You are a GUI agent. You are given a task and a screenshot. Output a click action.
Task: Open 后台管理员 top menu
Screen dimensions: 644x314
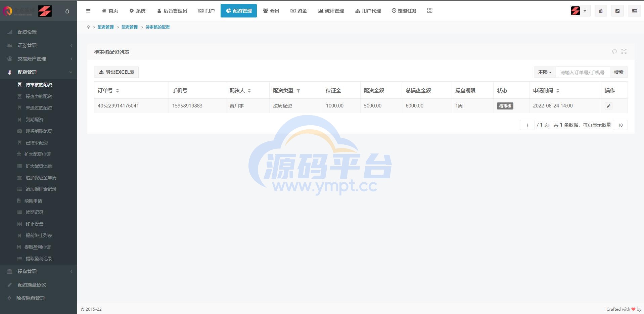point(172,11)
